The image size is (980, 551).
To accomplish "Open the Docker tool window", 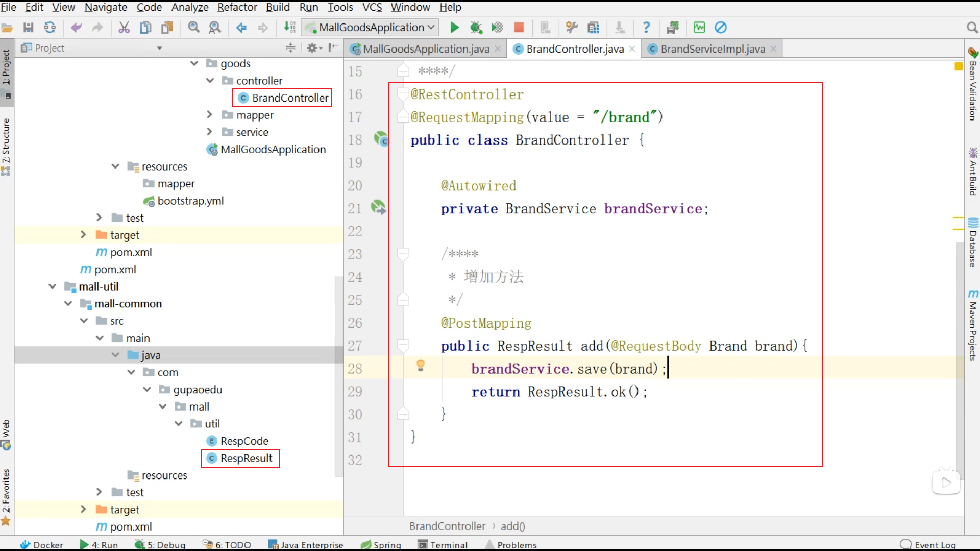I will (x=42, y=545).
